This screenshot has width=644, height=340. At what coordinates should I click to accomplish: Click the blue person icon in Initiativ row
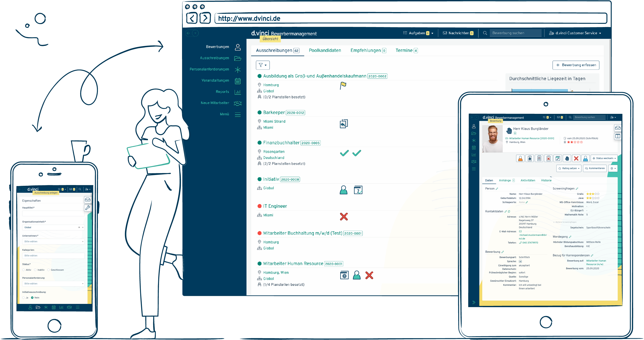[x=344, y=190]
